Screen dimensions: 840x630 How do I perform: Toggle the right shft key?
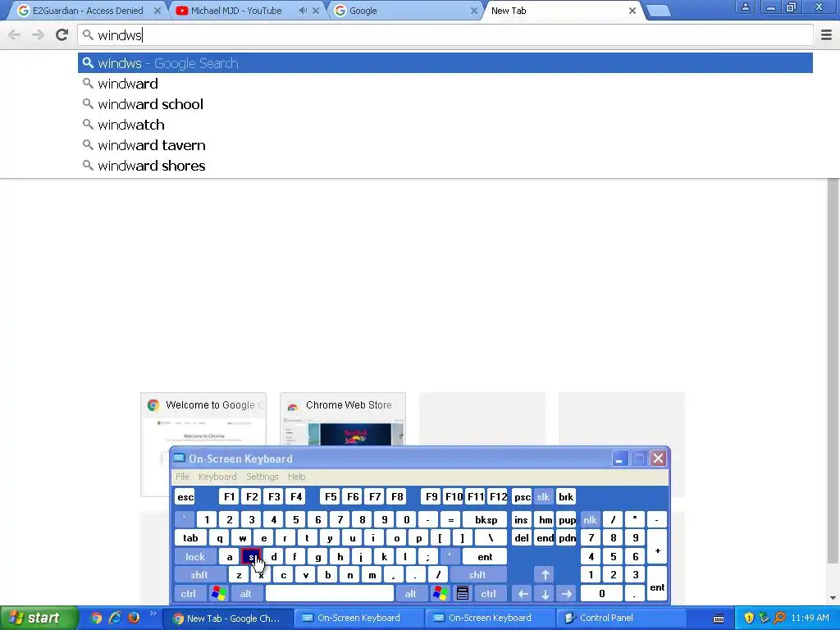click(x=477, y=575)
